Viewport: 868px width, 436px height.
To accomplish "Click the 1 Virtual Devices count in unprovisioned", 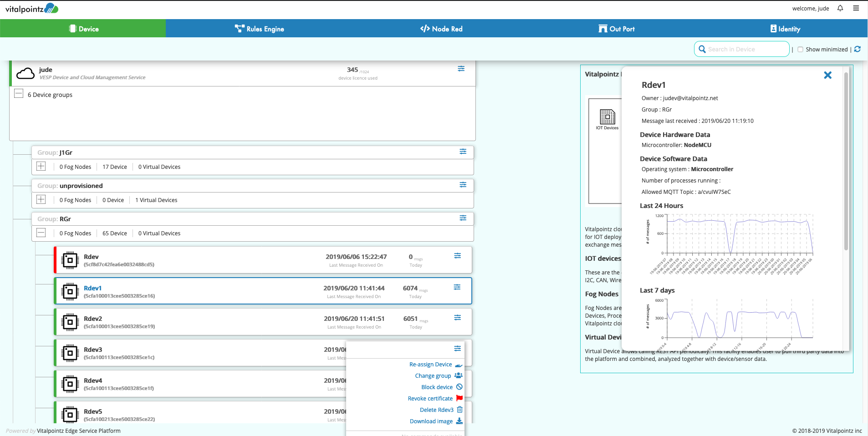I will 156,200.
